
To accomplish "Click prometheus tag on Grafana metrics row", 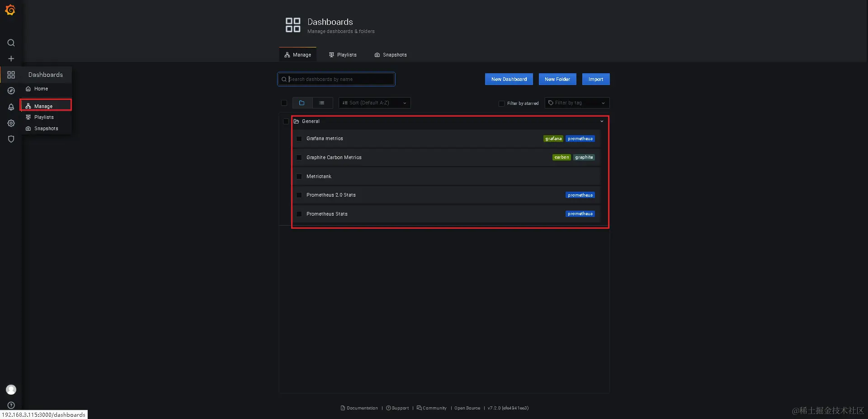I will 580,139.
